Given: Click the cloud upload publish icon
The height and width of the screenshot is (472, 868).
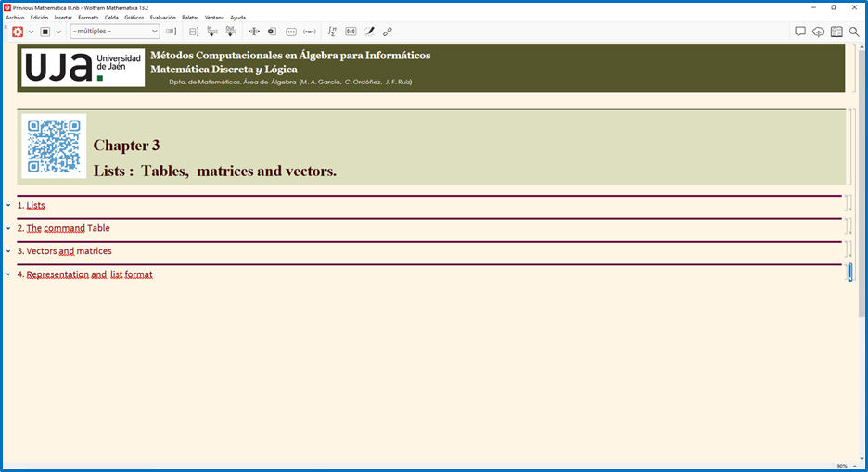Looking at the screenshot, I should click(818, 32).
